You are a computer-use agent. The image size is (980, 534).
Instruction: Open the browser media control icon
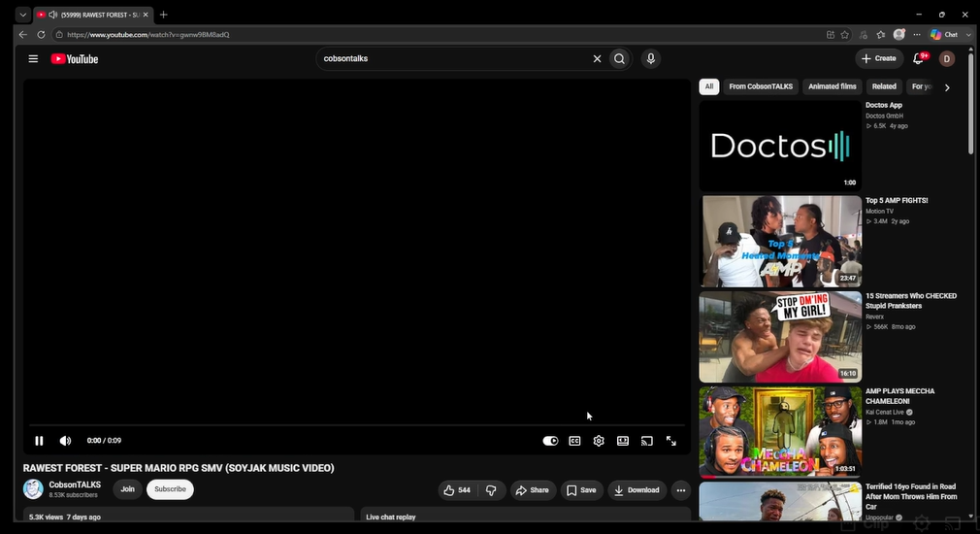[864, 35]
